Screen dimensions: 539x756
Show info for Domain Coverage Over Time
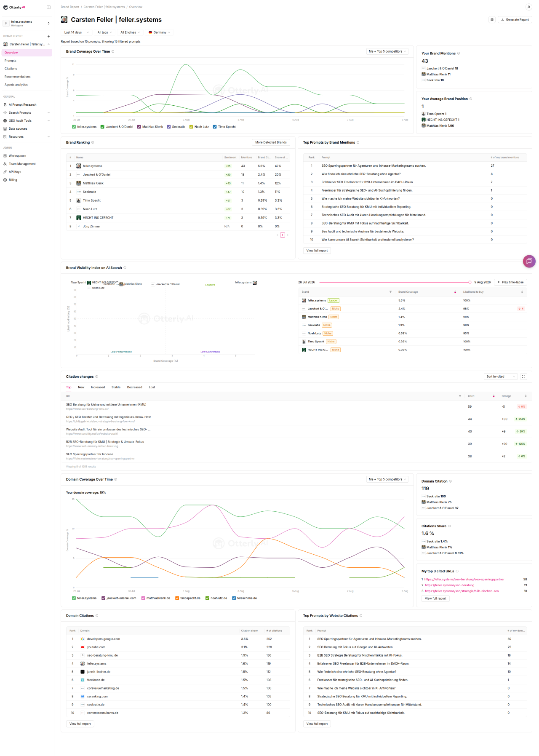(116, 479)
